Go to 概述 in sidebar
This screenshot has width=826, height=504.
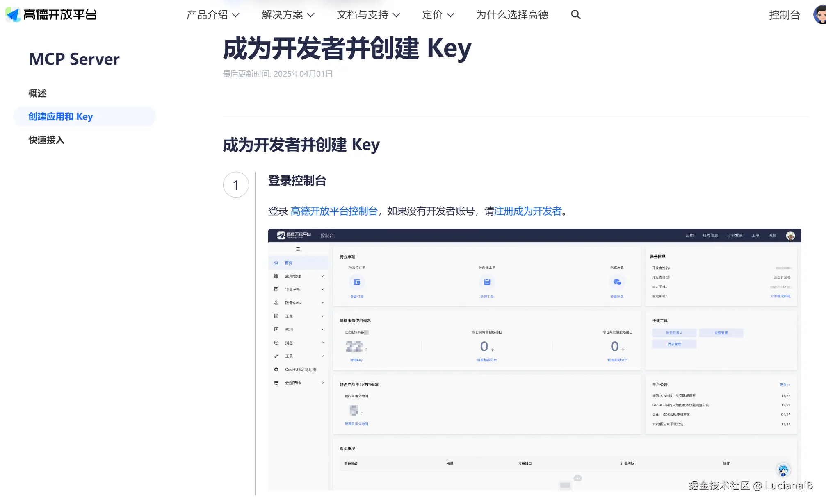(x=37, y=93)
